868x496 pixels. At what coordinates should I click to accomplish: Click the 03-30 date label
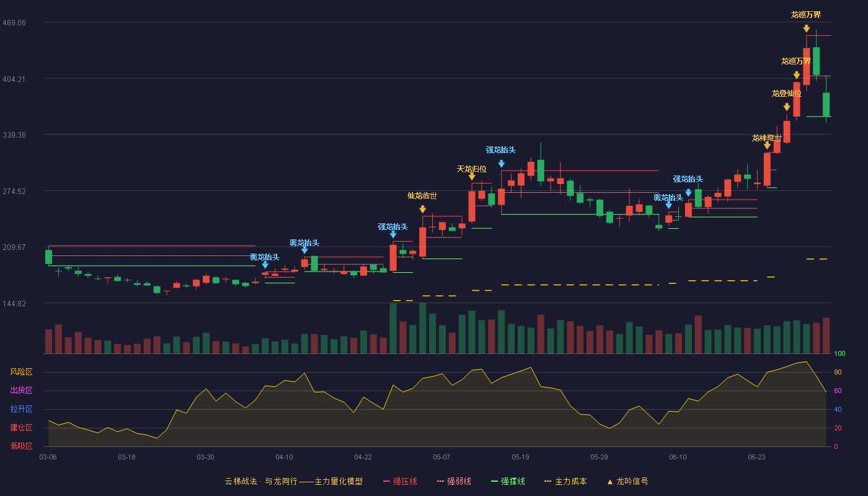[x=205, y=457]
